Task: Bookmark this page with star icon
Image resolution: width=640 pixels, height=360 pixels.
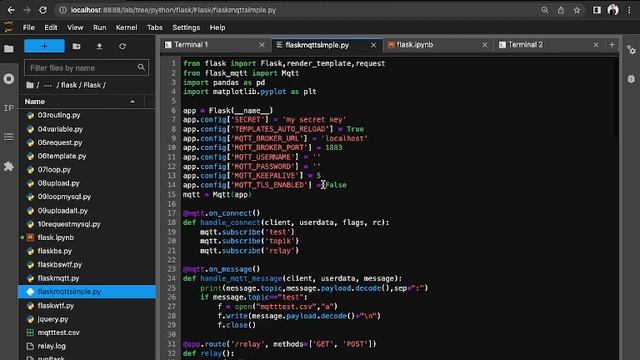Action: 577,10
